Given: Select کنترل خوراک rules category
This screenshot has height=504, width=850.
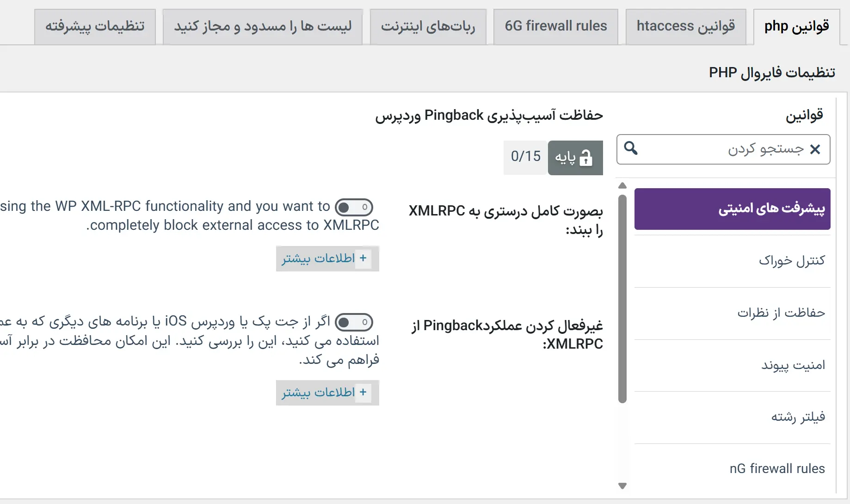Looking at the screenshot, I should [791, 261].
